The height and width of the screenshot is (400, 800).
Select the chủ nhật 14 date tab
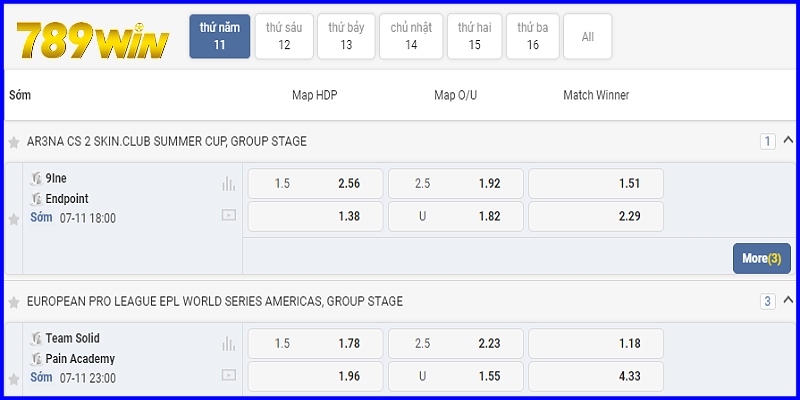click(x=411, y=36)
